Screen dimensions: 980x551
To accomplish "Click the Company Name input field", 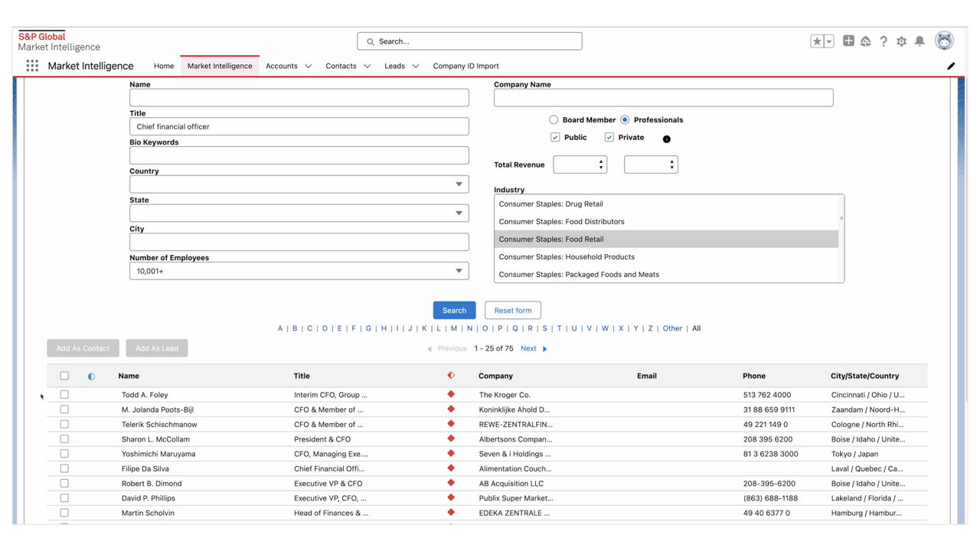I will click(x=663, y=97).
